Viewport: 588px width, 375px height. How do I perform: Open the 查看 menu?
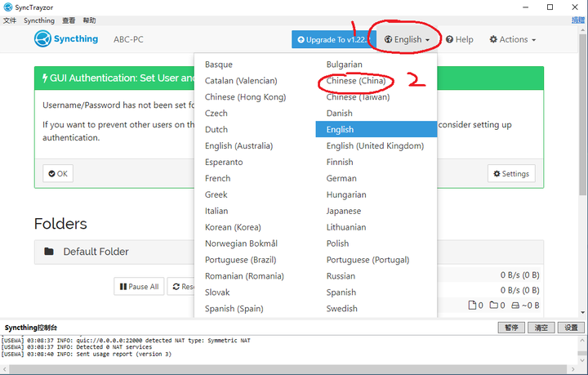coord(69,20)
